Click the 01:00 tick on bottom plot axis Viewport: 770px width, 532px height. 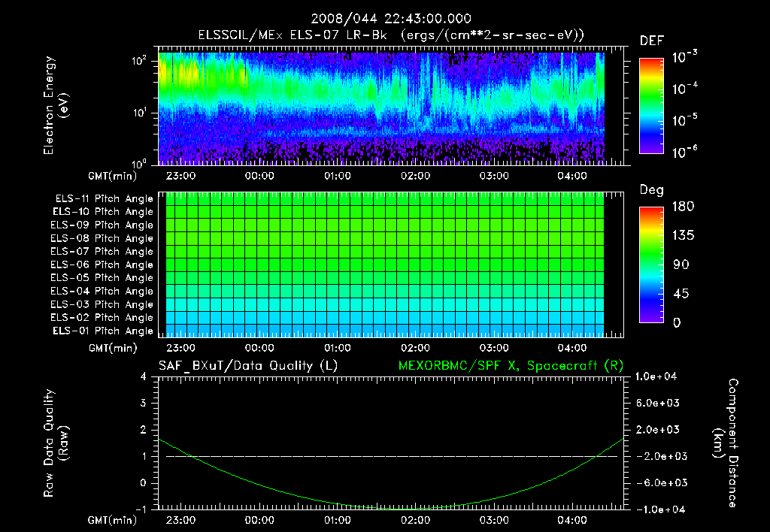click(338, 520)
